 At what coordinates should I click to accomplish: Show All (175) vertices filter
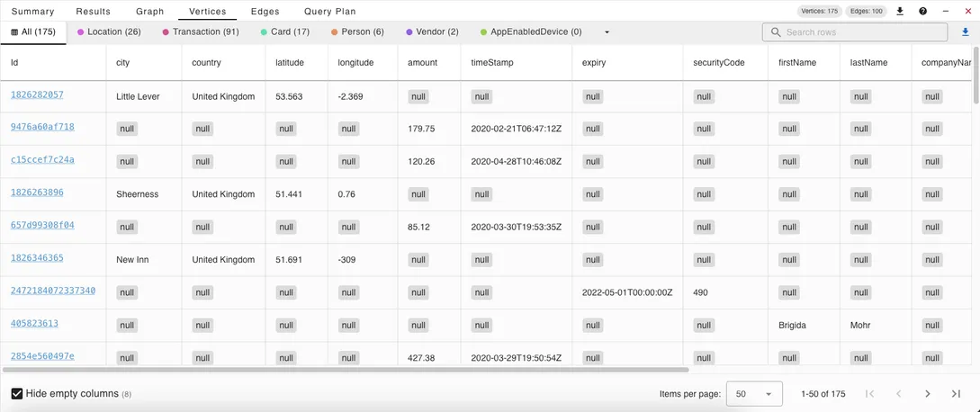click(33, 31)
